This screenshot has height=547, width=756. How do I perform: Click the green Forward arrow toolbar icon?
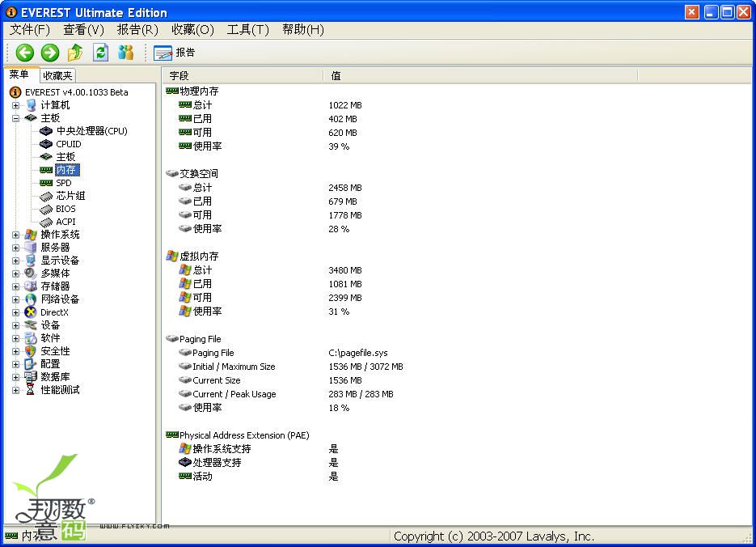pos(49,53)
